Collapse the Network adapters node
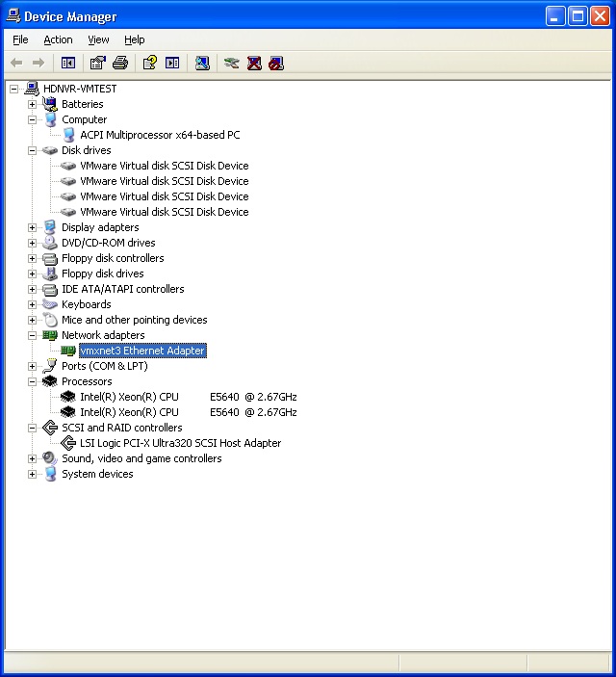616x677 pixels. click(x=32, y=335)
